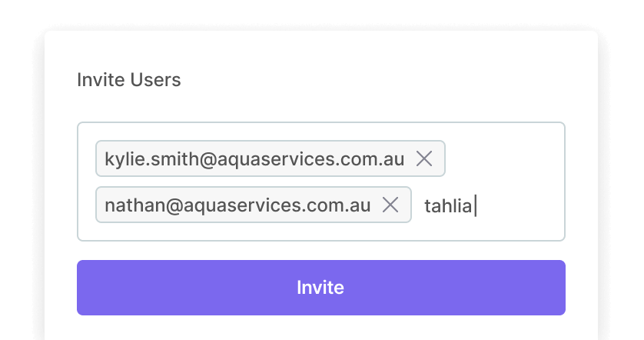Viewport: 644px width, 340px height.
Task: Delete the nathan@aquaservices.com.au chip with its X
Action: 390,205
